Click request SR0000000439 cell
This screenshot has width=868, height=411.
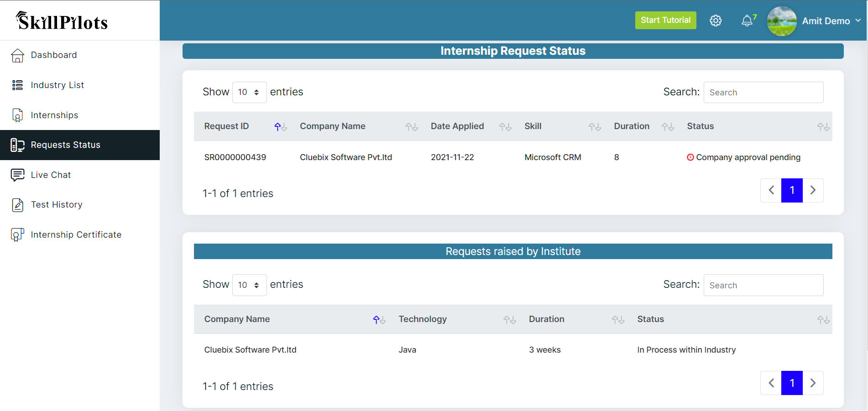click(x=235, y=157)
